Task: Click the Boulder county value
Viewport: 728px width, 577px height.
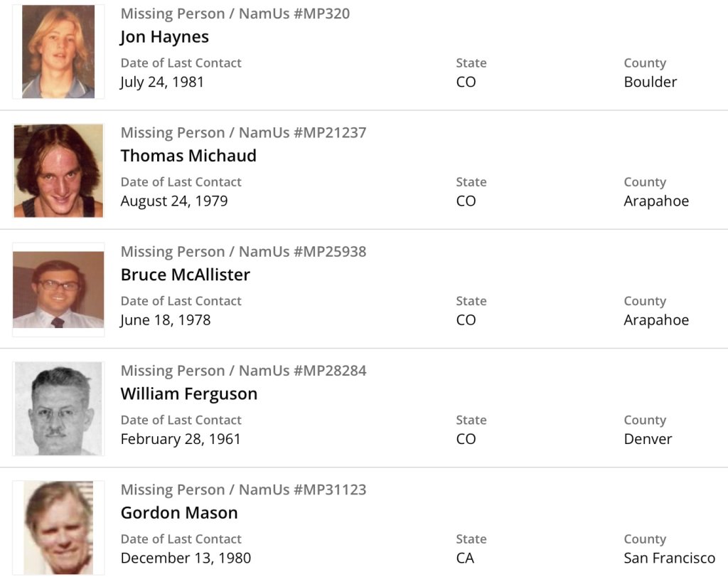Action: click(650, 82)
